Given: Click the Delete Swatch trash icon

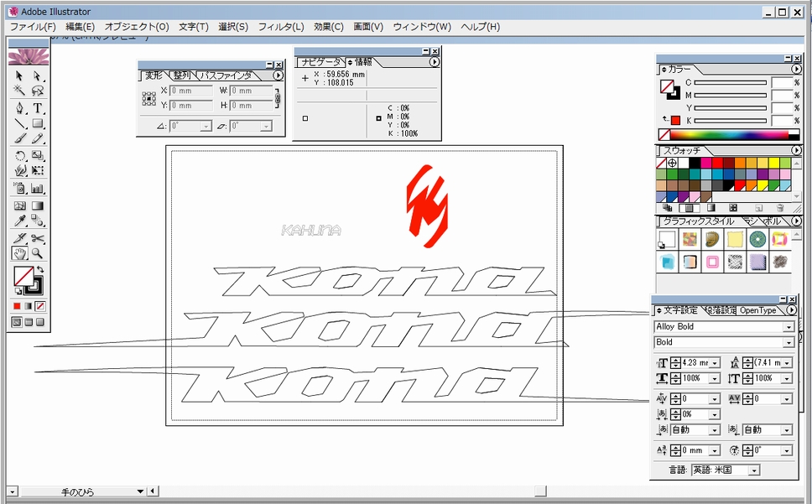Looking at the screenshot, I should point(779,207).
